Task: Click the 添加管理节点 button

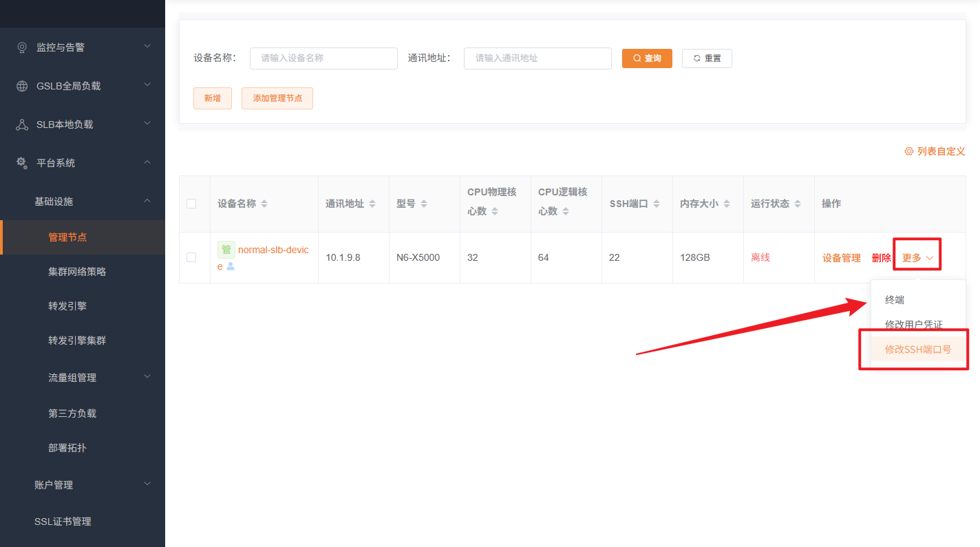Action: pos(277,98)
